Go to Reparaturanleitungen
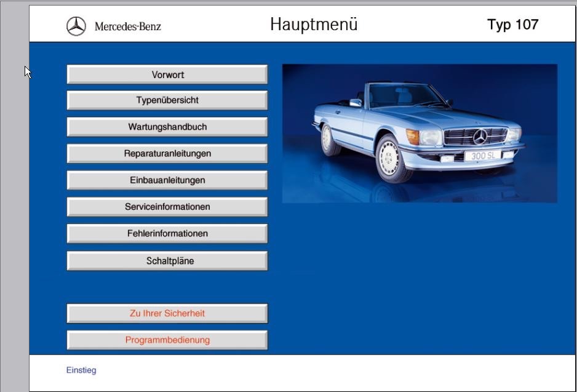Screen dimensions: 577x392 tap(167, 153)
